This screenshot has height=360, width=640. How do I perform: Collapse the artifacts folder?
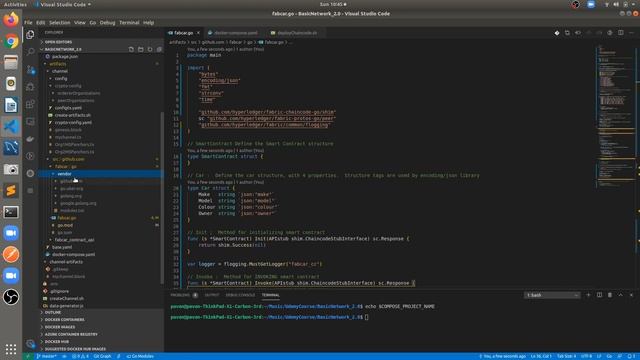[57, 64]
